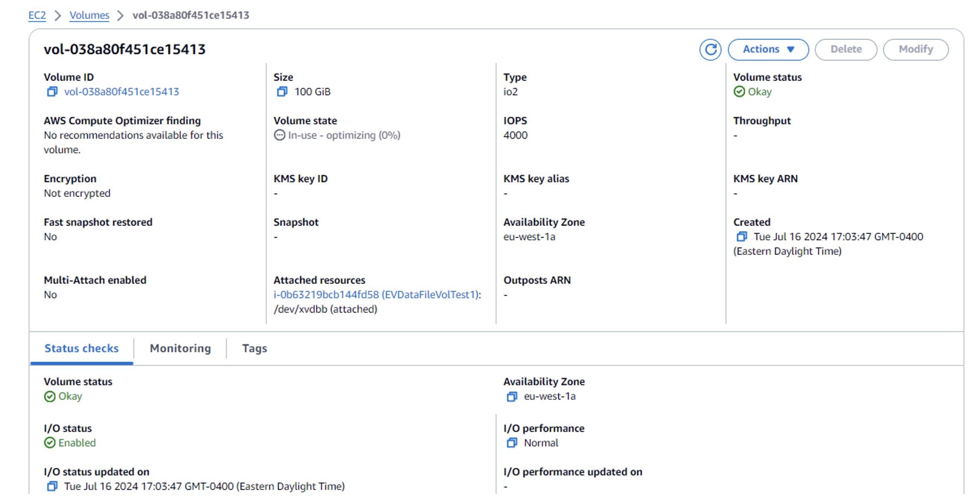Copy the I/O performance Normal value
The image size is (980, 498).
[x=512, y=443]
